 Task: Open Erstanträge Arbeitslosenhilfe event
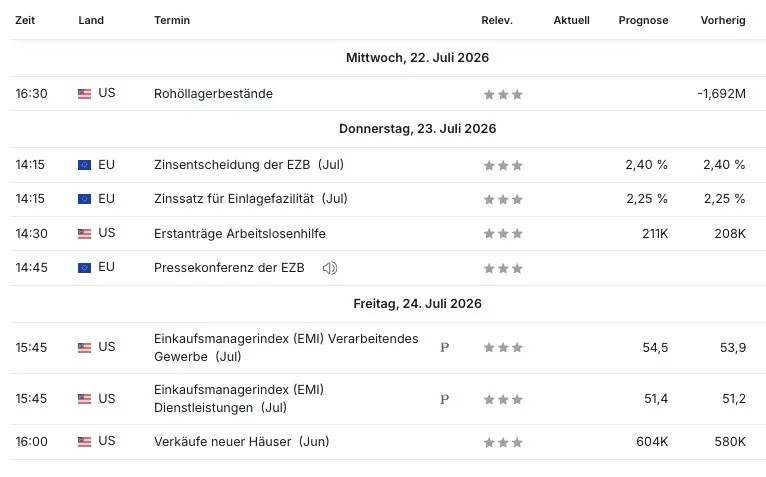[240, 234]
